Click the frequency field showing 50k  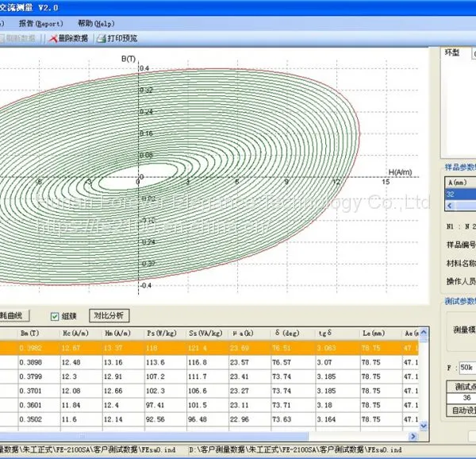tap(467, 368)
